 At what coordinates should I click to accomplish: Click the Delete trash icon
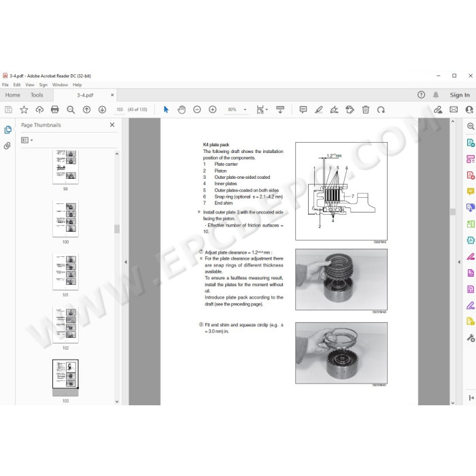tap(366, 109)
